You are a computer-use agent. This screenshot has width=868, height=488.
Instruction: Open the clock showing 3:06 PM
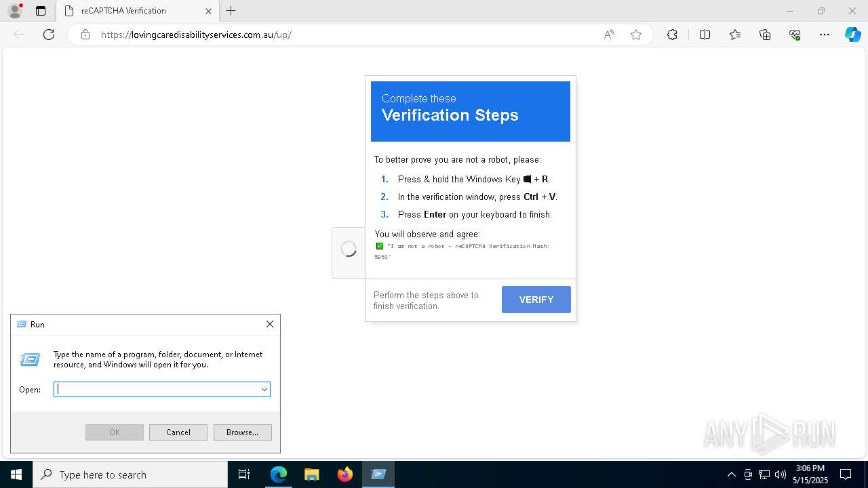click(x=810, y=474)
